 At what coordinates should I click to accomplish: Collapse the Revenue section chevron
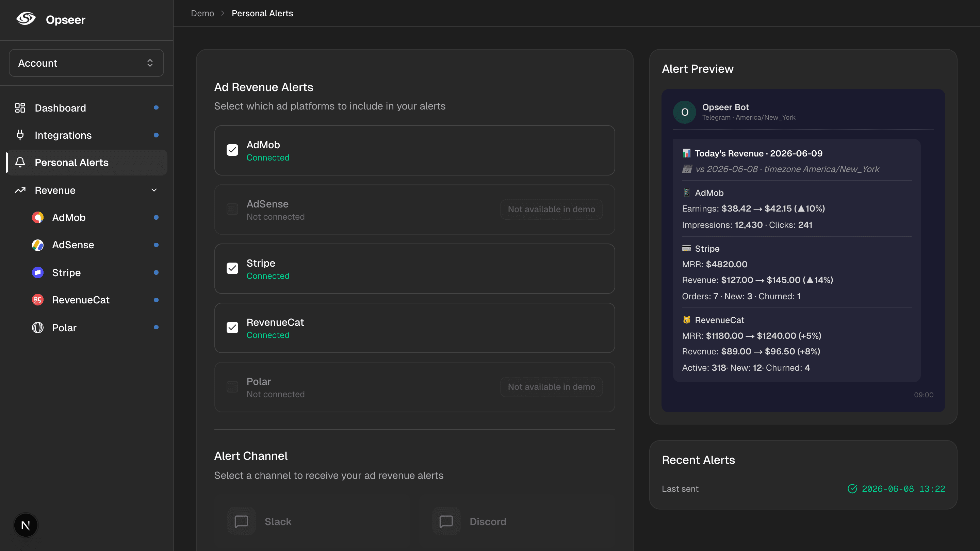point(154,190)
